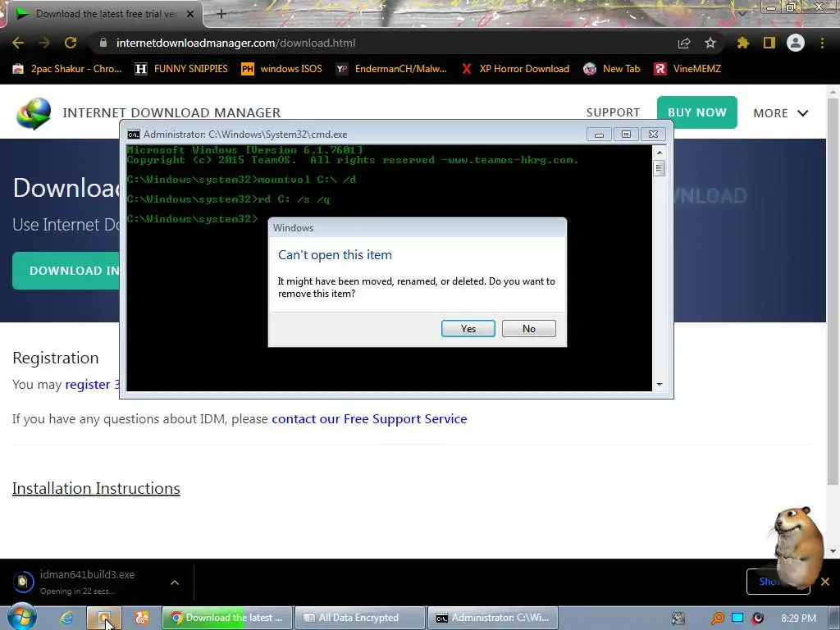Open the New Tab bookmark

pyautogui.click(x=612, y=69)
